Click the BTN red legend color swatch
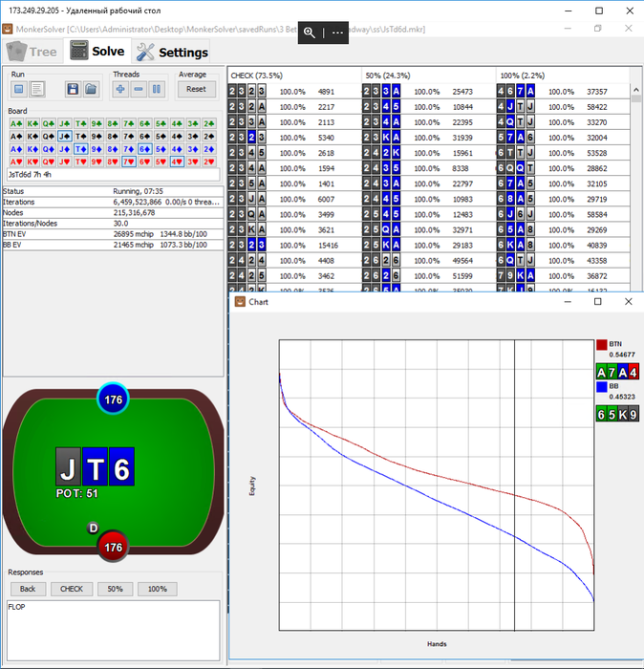Viewport: 644px width, 669px height. 601,345
